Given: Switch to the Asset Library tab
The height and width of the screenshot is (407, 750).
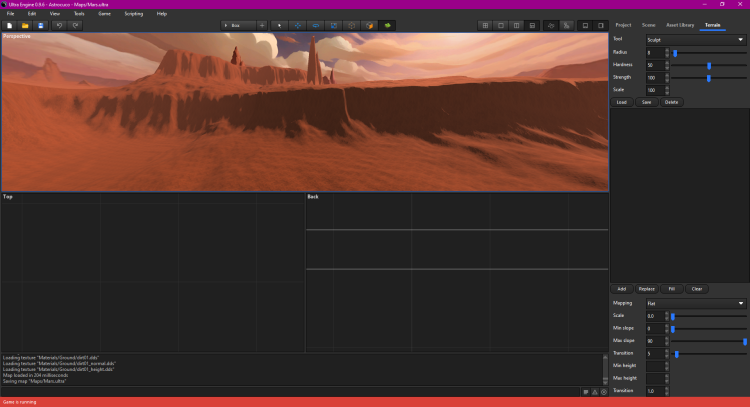Looking at the screenshot, I should (680, 24).
